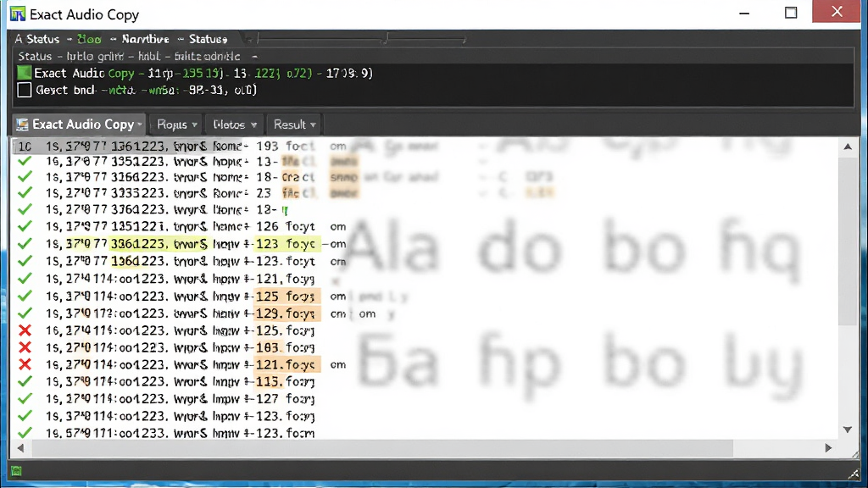Click the 183. value in the failed row
868x488 pixels.
(x=267, y=347)
